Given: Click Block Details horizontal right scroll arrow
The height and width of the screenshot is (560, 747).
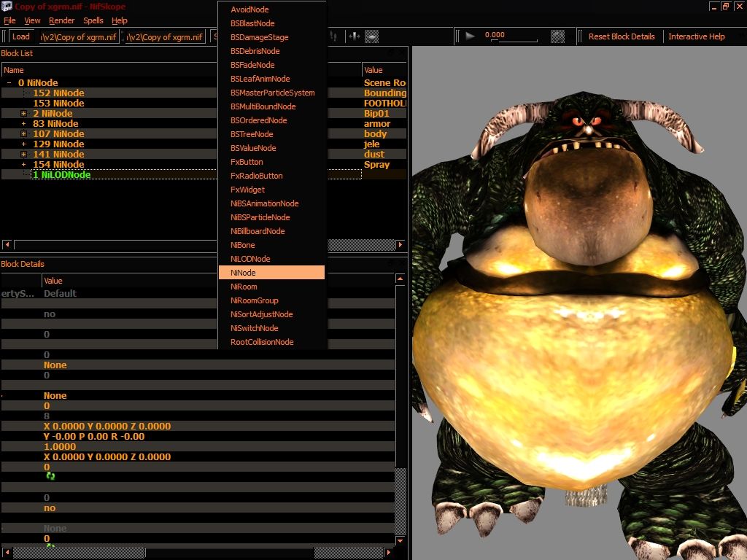Looking at the screenshot, I should [389, 553].
